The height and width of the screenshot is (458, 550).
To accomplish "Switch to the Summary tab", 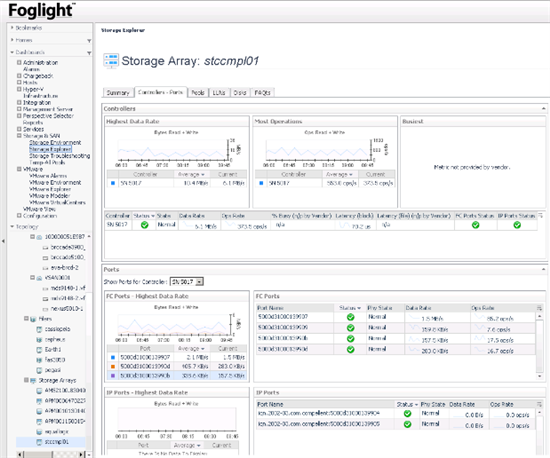I will click(x=118, y=93).
